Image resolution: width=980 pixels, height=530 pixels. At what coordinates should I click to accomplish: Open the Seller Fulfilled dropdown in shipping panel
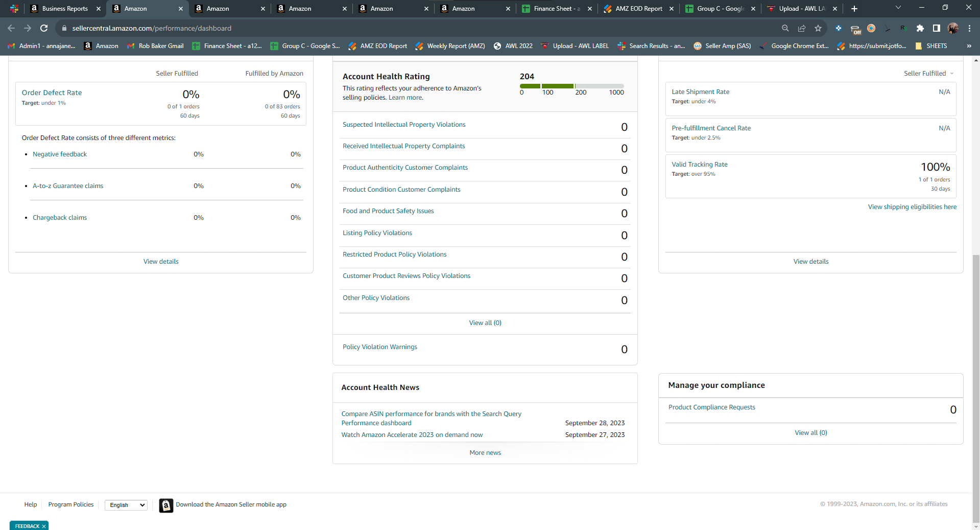[929, 74]
